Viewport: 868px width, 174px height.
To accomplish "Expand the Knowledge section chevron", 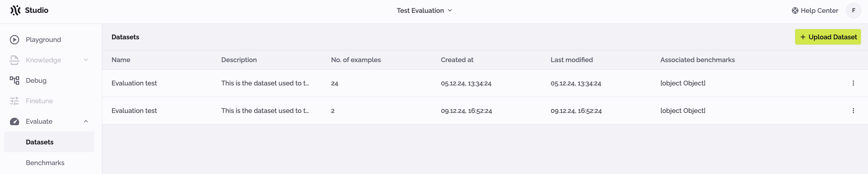I will pyautogui.click(x=86, y=60).
